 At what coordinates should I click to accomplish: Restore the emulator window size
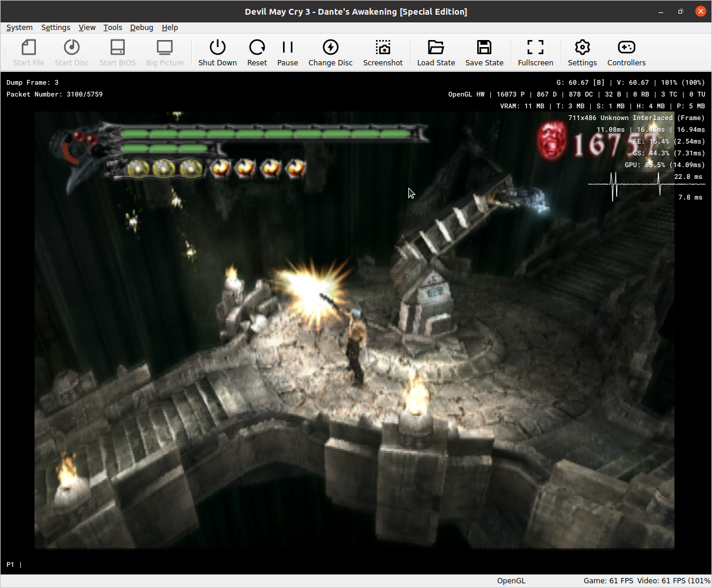pyautogui.click(x=680, y=11)
